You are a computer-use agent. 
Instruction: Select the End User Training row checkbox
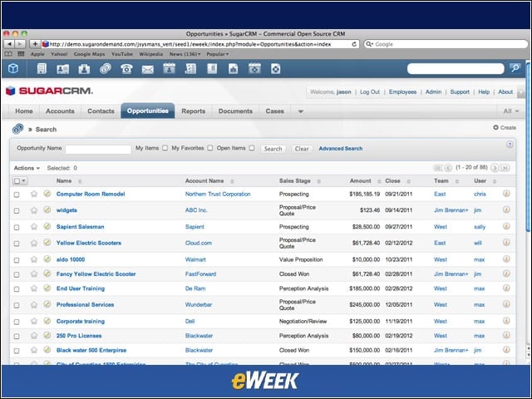point(17,289)
